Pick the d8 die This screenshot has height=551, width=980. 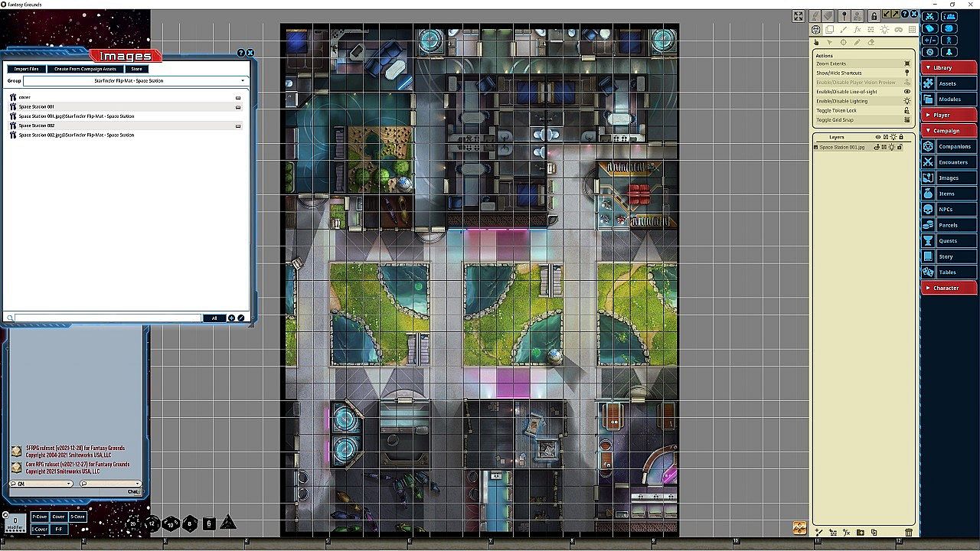coord(190,524)
